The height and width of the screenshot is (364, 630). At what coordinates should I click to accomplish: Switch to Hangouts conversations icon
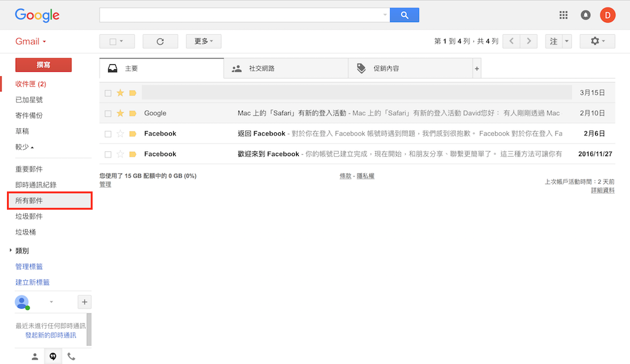point(53,356)
